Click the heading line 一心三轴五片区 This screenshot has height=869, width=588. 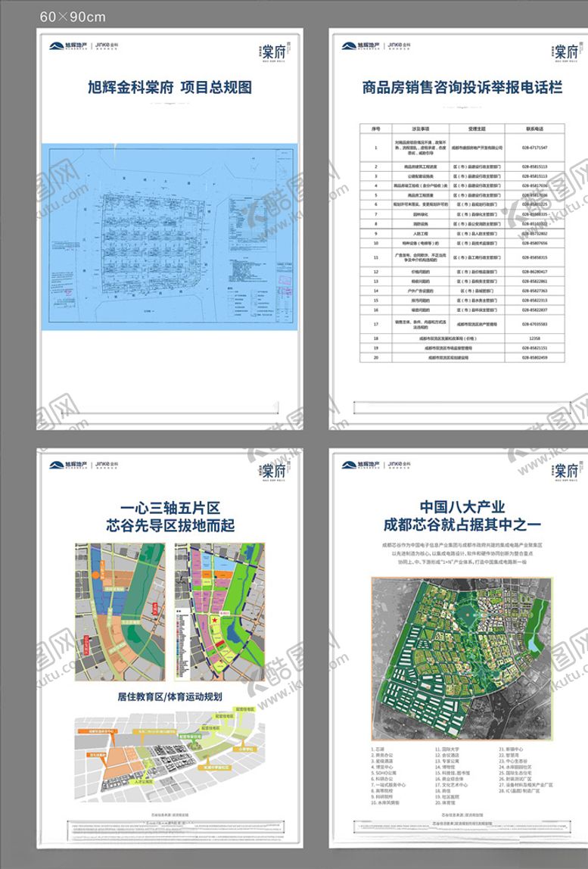170,508
